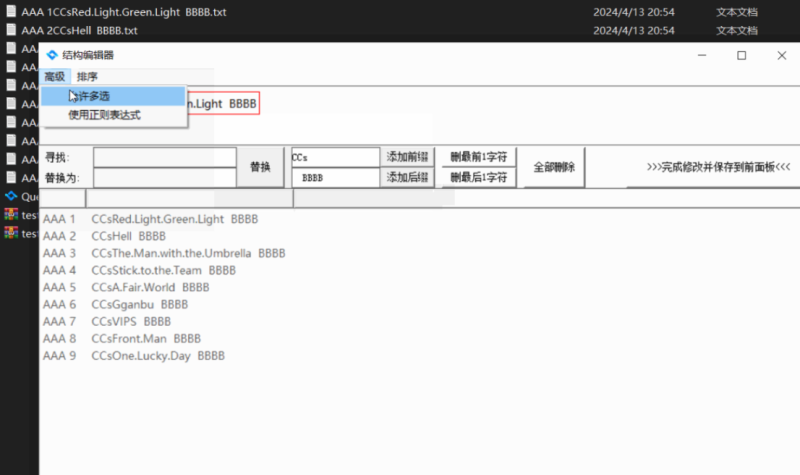Click the text file icon beside AAA 1CCsRed.Light
This screenshot has width=800, height=475.
11,12
